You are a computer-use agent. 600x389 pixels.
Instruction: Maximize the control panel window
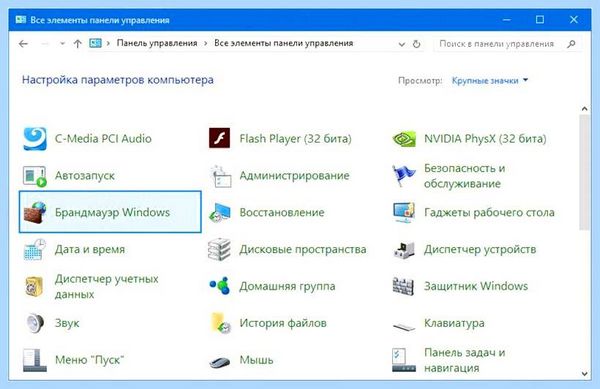pyautogui.click(x=540, y=20)
